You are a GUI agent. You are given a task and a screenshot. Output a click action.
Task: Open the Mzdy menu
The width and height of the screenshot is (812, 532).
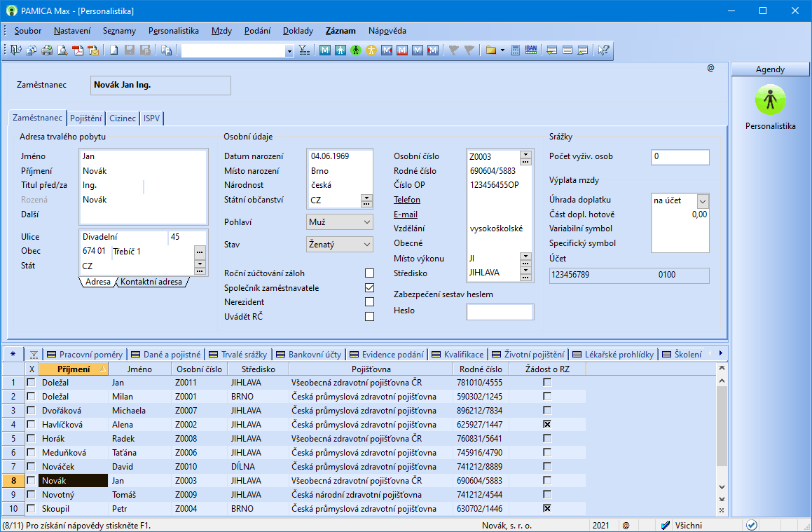click(221, 31)
